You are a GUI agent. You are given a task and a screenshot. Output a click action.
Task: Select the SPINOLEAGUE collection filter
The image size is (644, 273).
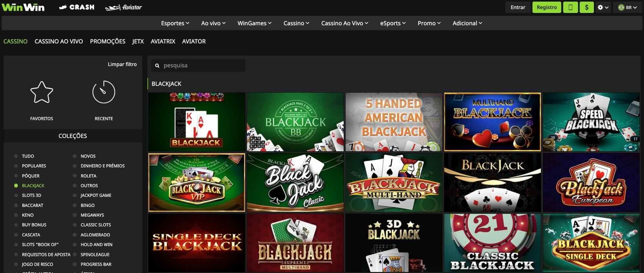[95, 255]
